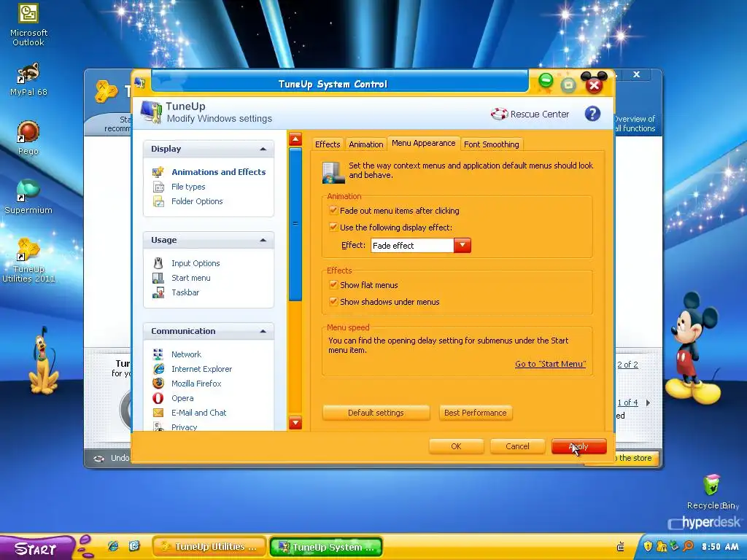
Task: Uncheck Show shadows under menus
Action: pyautogui.click(x=333, y=301)
